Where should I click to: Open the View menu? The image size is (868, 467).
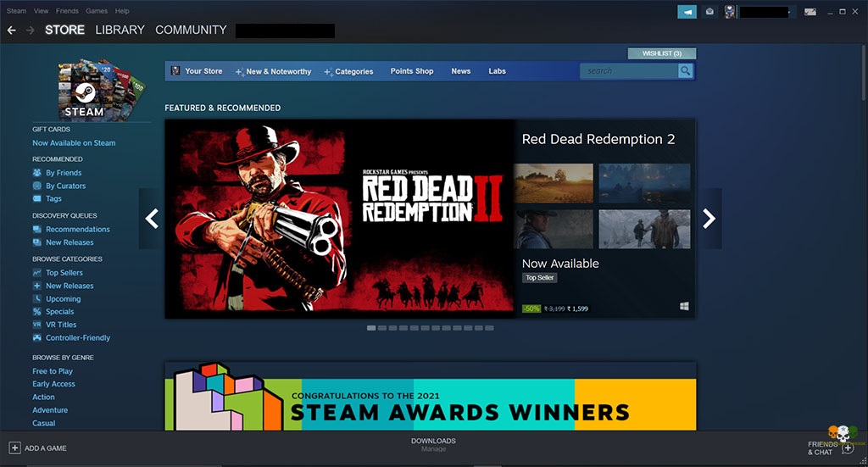click(41, 11)
